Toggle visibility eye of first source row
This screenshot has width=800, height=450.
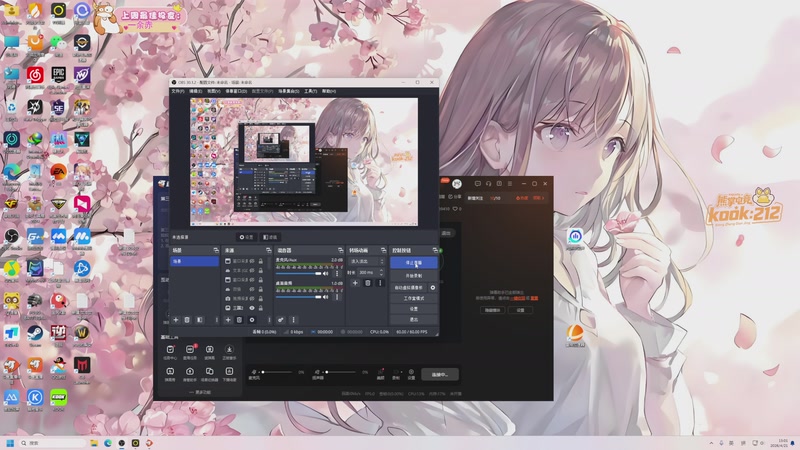[x=252, y=261]
